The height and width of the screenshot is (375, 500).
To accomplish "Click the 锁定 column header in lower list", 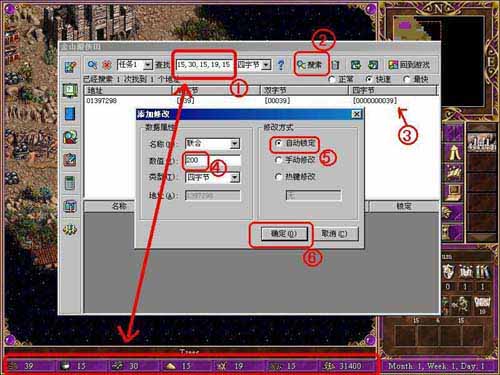I will tap(404, 206).
